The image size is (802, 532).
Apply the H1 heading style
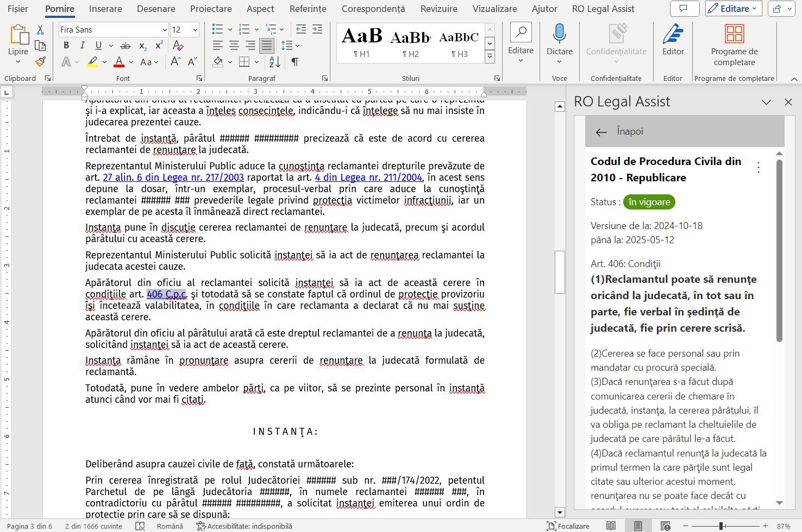tap(361, 43)
